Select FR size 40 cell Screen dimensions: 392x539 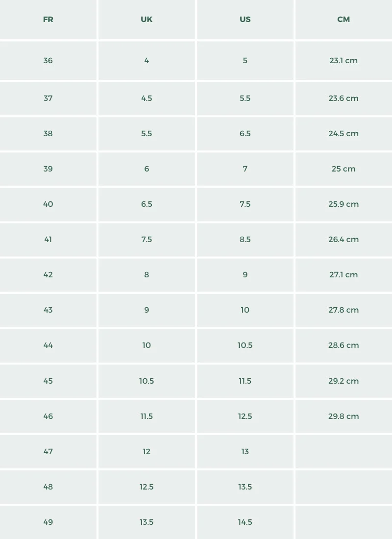click(x=48, y=204)
